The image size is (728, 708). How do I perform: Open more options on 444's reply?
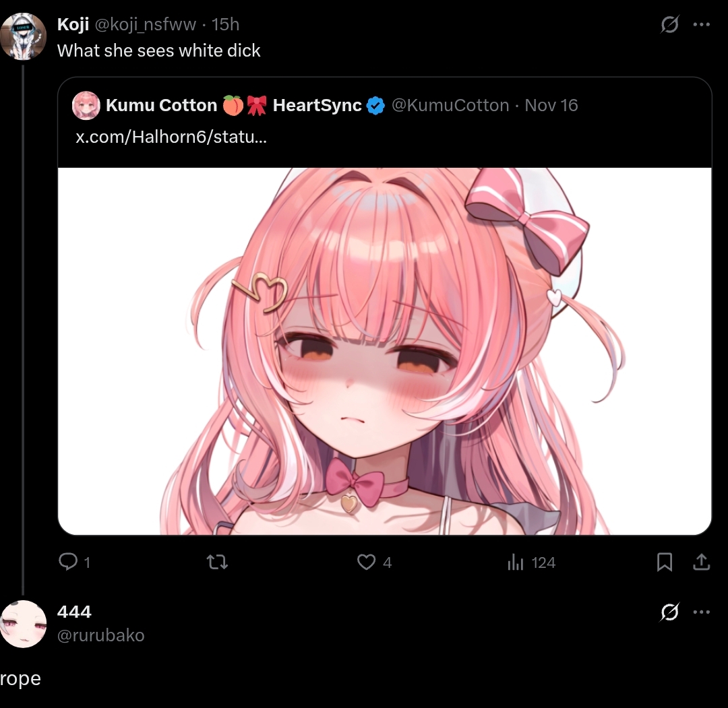(701, 612)
